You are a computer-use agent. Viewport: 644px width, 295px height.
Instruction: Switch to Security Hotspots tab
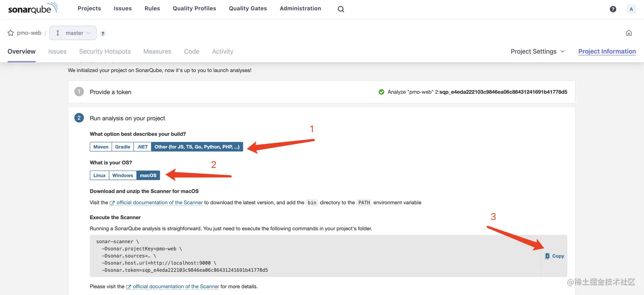pyautogui.click(x=105, y=51)
